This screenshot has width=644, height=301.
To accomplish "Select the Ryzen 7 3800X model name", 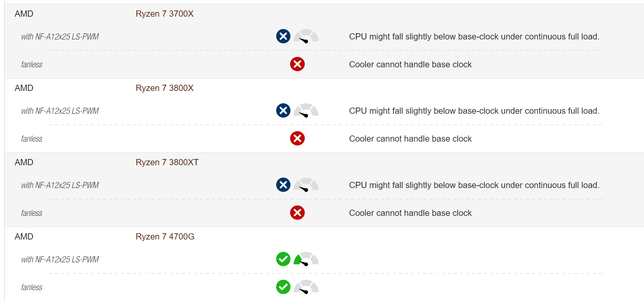I will pyautogui.click(x=164, y=88).
